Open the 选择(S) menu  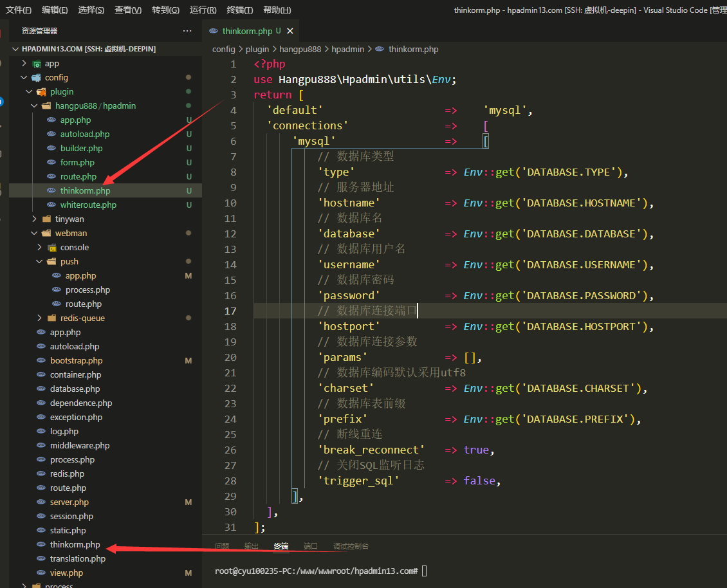91,10
